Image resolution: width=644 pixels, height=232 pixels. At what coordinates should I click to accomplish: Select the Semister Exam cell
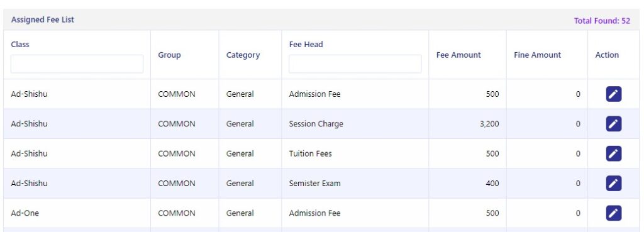click(314, 183)
